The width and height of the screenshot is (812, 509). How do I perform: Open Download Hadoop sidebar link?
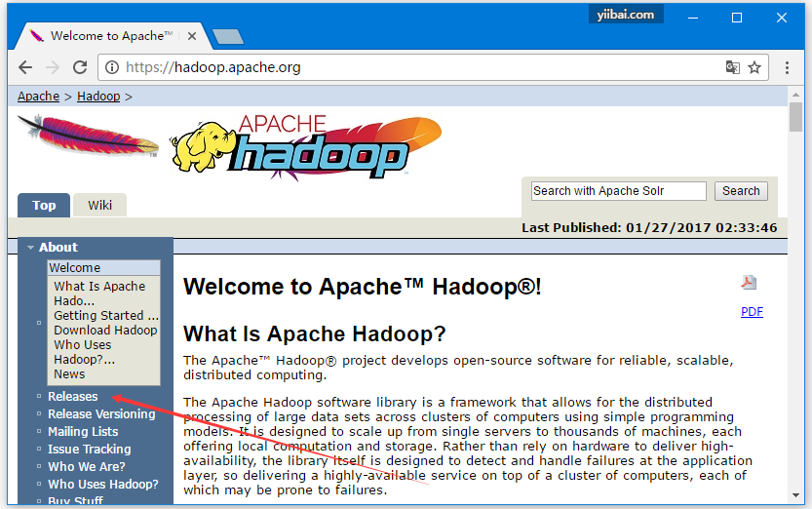point(105,331)
